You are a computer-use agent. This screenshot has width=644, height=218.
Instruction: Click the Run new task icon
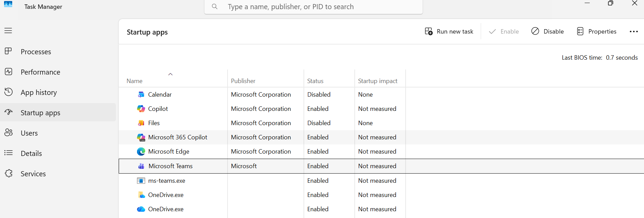point(429,31)
